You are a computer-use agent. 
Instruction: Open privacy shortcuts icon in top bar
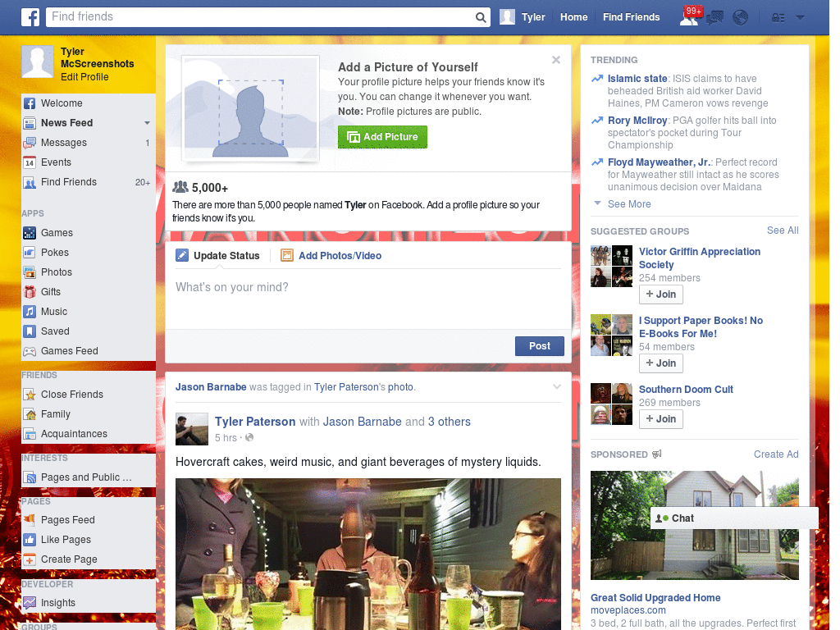pos(778,18)
